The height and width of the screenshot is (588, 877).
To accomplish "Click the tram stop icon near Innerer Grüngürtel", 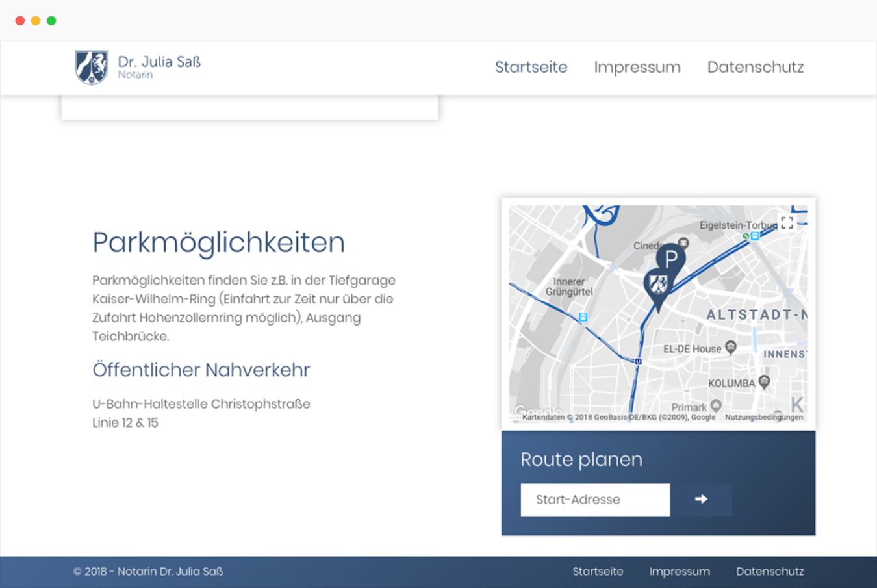I will 583,317.
